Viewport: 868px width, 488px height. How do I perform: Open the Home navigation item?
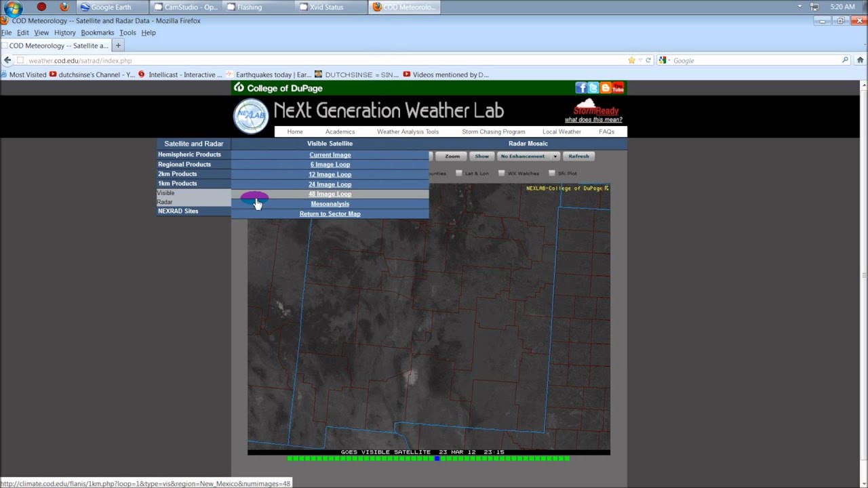pyautogui.click(x=295, y=131)
